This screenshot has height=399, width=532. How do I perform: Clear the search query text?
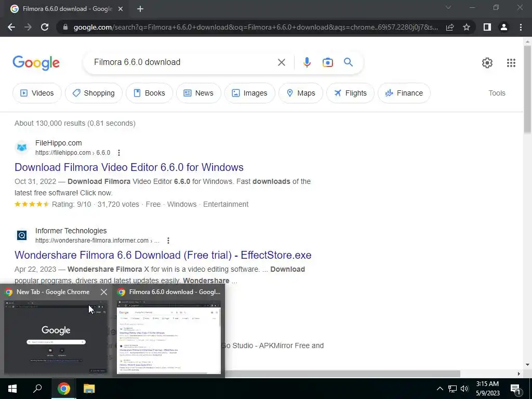click(x=281, y=62)
